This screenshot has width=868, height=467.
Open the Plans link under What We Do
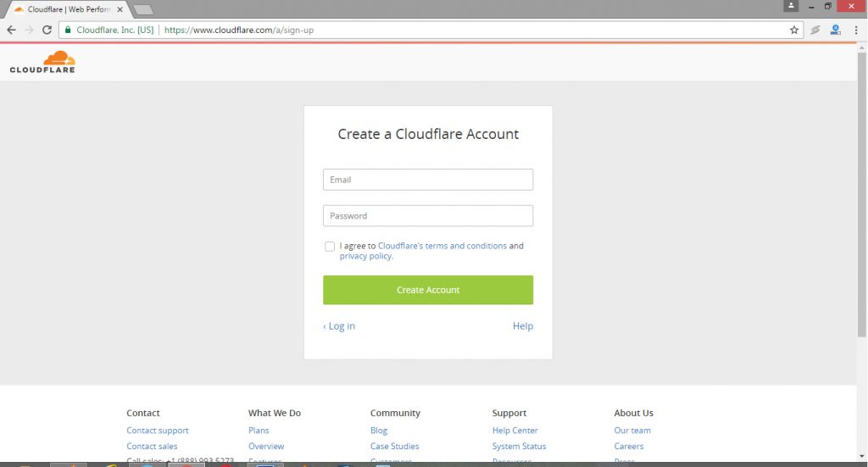tap(259, 431)
